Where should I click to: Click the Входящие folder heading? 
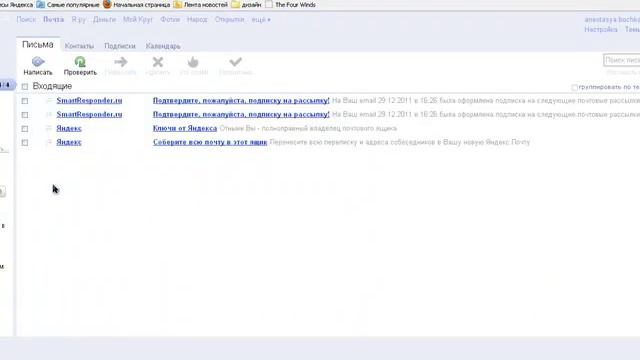(x=52, y=86)
